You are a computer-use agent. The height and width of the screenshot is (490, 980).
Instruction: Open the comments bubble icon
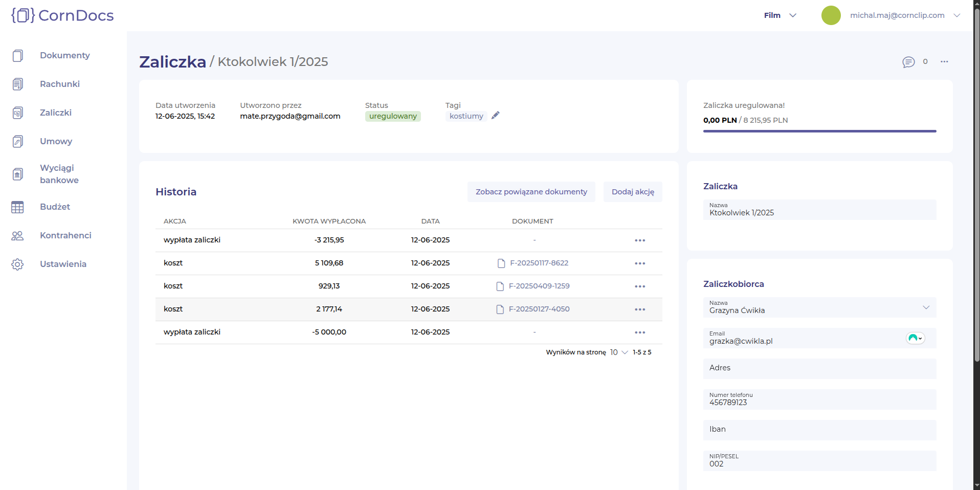tap(908, 62)
